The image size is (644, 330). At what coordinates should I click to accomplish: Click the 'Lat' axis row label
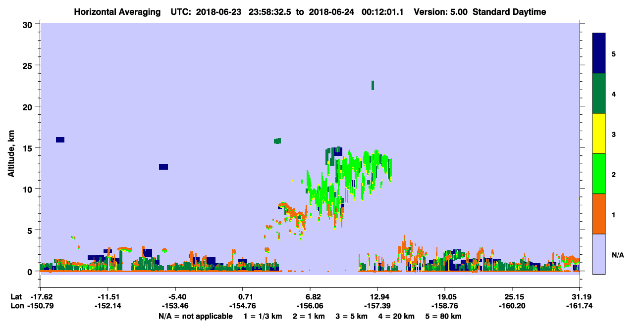[16, 297]
